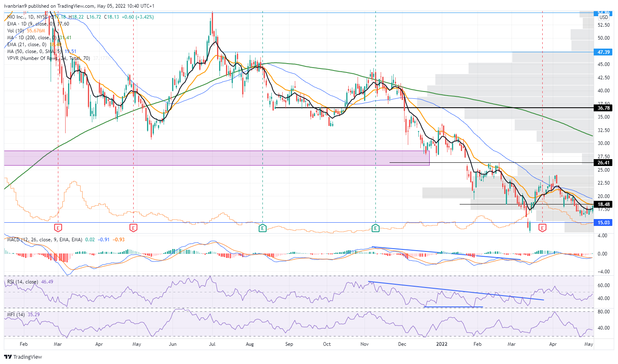Toggle the RSI (14, close) indicator legend
618x364 pixels.
pos(23,282)
